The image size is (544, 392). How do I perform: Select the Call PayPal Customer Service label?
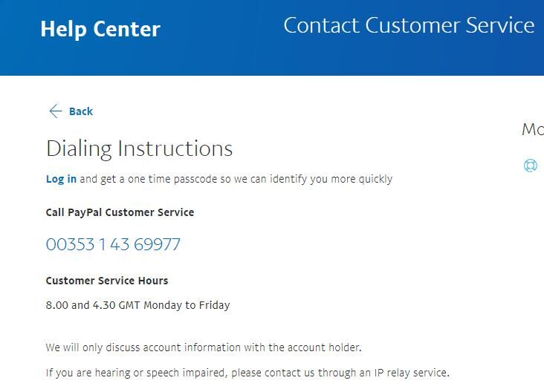tap(120, 212)
